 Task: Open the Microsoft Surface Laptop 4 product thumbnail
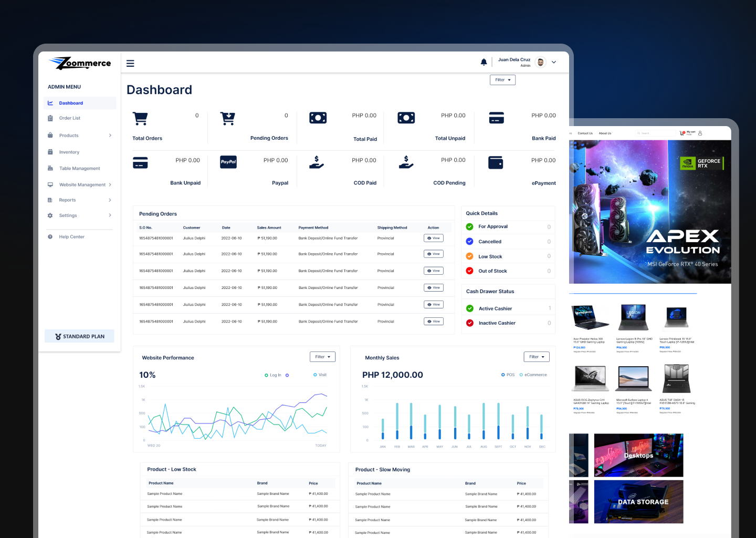coord(635,378)
